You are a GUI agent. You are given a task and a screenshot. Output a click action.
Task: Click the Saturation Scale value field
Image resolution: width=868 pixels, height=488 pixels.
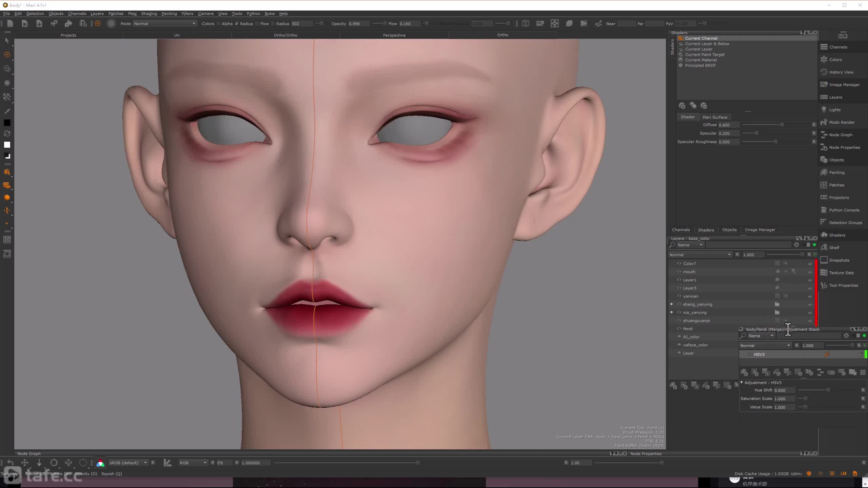tap(784, 399)
